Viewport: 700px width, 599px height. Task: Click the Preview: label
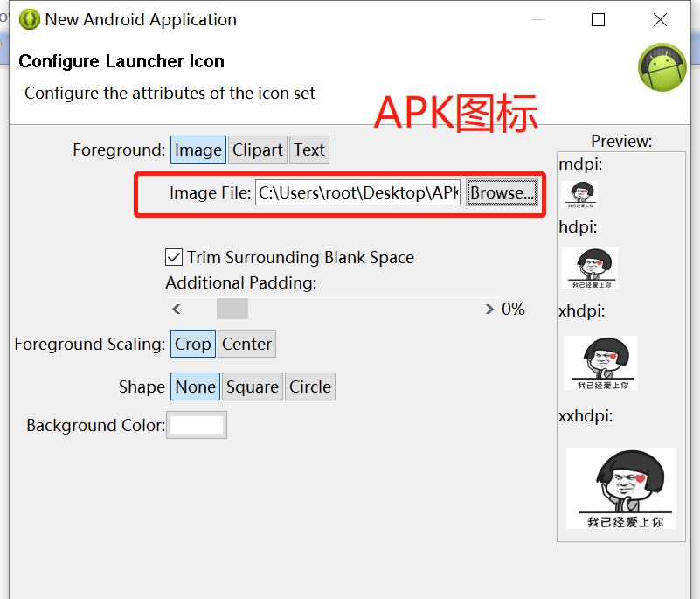(621, 141)
